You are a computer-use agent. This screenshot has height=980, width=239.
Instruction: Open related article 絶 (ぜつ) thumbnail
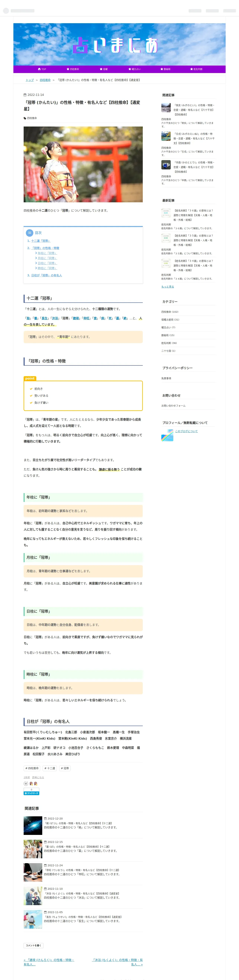coord(33,826)
